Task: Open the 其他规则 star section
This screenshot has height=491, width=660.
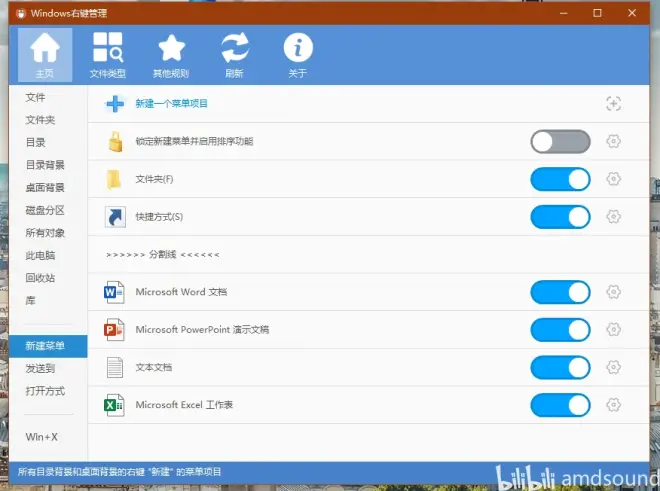Action: tap(171, 55)
